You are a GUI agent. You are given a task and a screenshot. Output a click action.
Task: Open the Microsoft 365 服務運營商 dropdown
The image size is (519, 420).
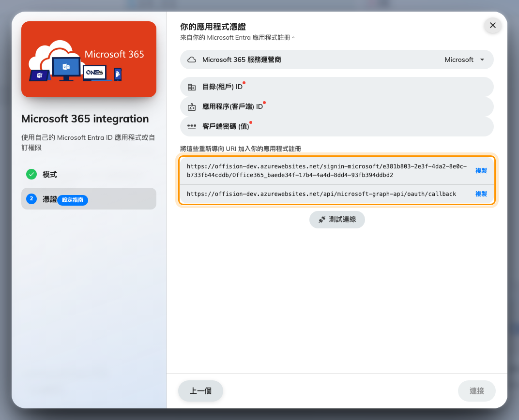(x=336, y=60)
